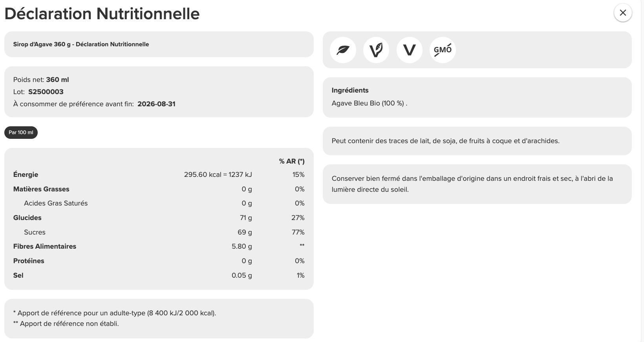Click the vegan leaf-V icon
This screenshot has height=342, width=644.
376,50
